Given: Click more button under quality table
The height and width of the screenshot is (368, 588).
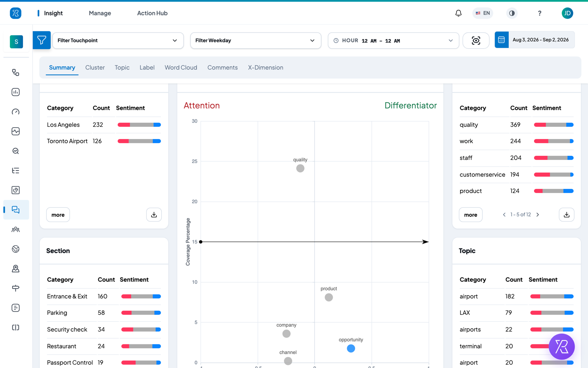Looking at the screenshot, I should tap(470, 215).
